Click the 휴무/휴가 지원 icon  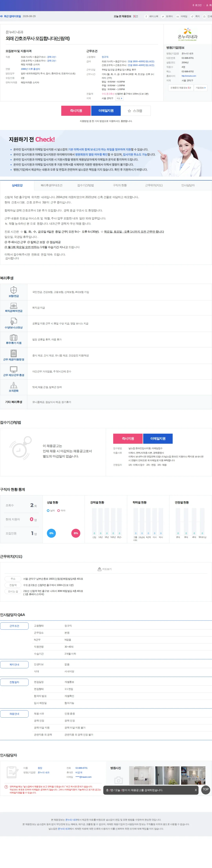pos(14,337)
